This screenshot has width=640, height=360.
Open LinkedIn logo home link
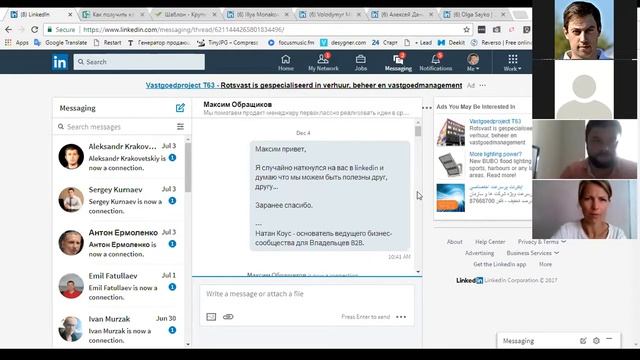[x=60, y=62]
